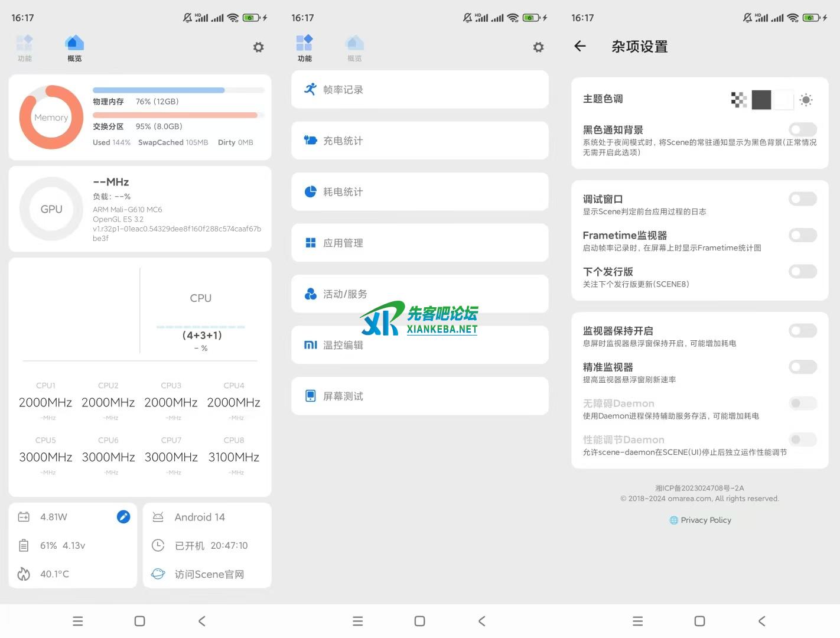Edit the 4.81W power value via pencil
Screen dimensions: 840x638
[x=123, y=517]
